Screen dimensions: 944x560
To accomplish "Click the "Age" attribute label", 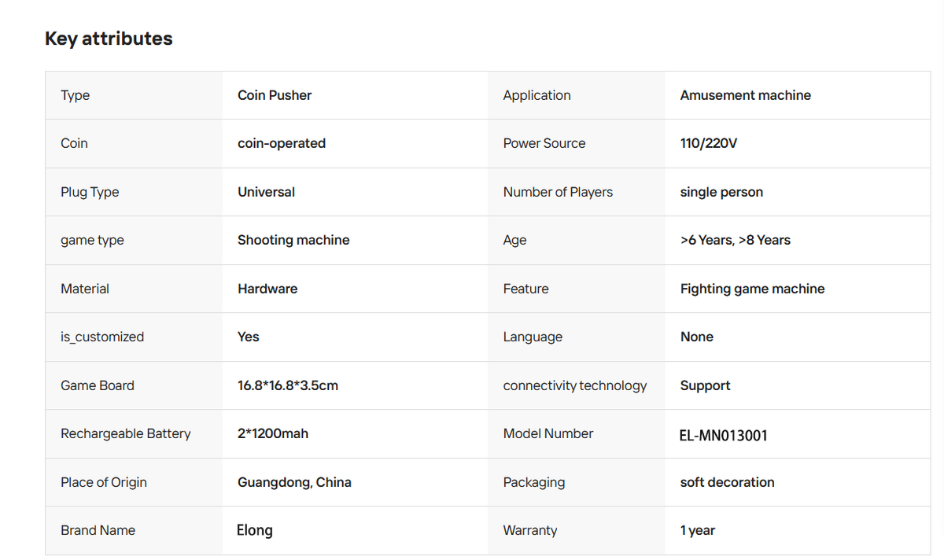I will pyautogui.click(x=515, y=240).
